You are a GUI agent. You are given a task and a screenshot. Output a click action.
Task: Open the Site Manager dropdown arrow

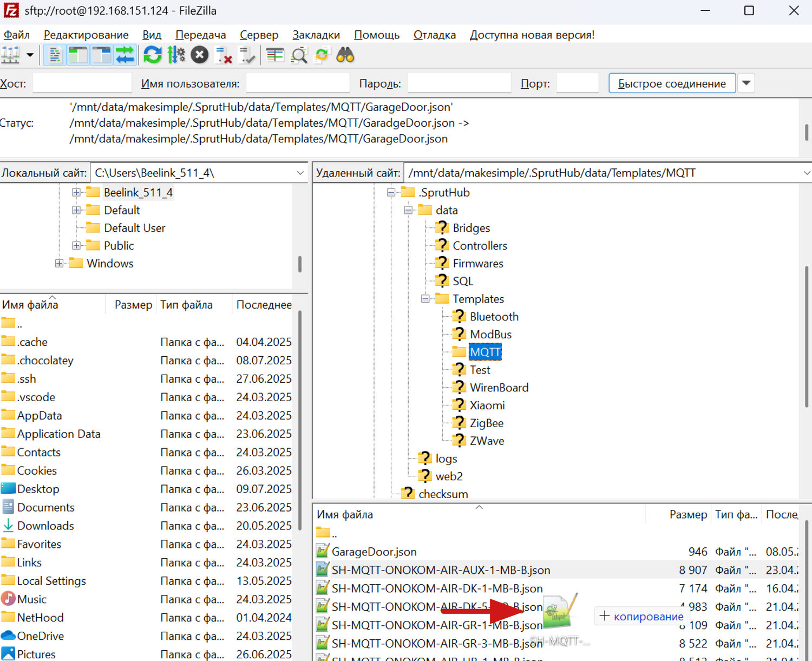30,55
